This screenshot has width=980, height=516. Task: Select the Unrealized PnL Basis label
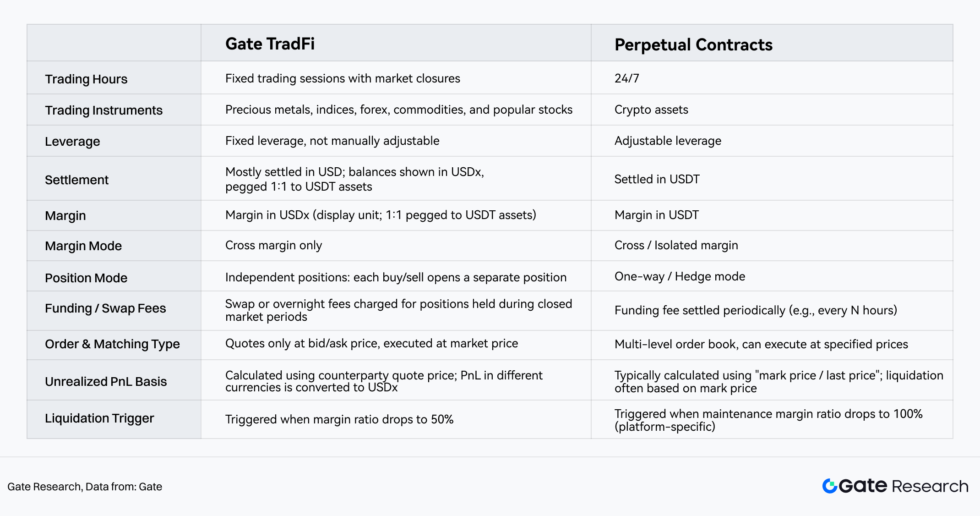[x=106, y=381]
